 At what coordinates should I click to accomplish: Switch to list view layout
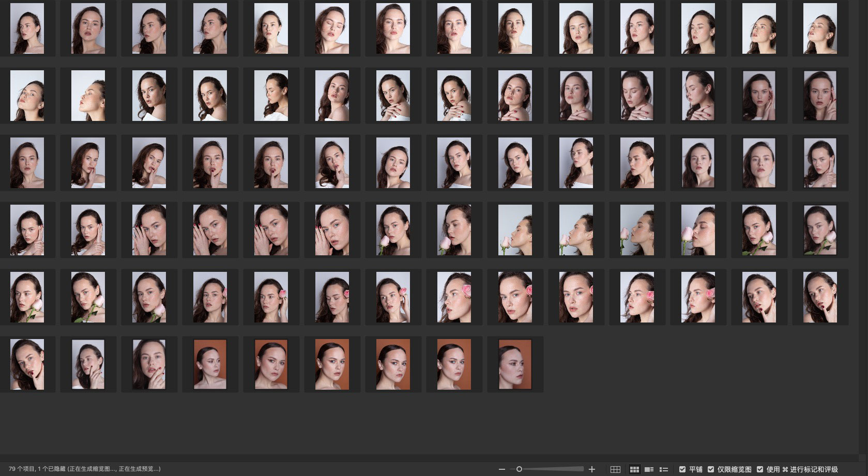tap(664, 469)
